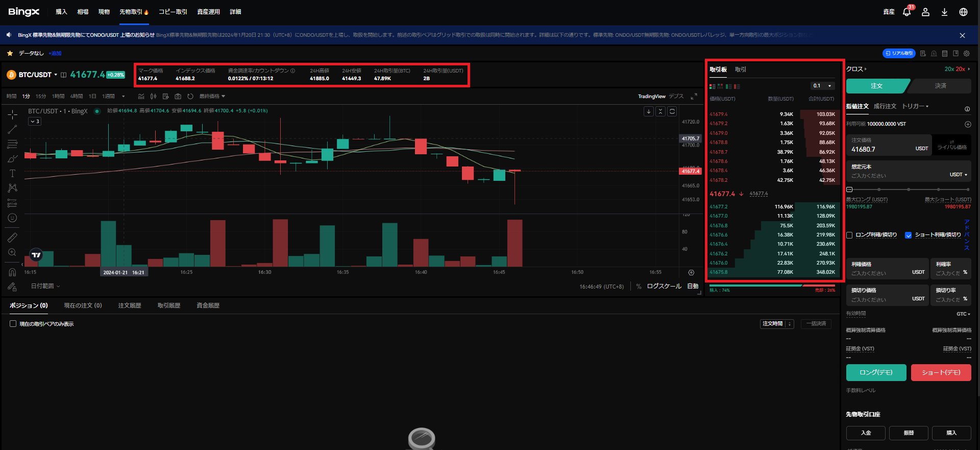Open the calculator icon above order panel
Image resolution: width=980 pixels, height=450 pixels.
[945, 54]
